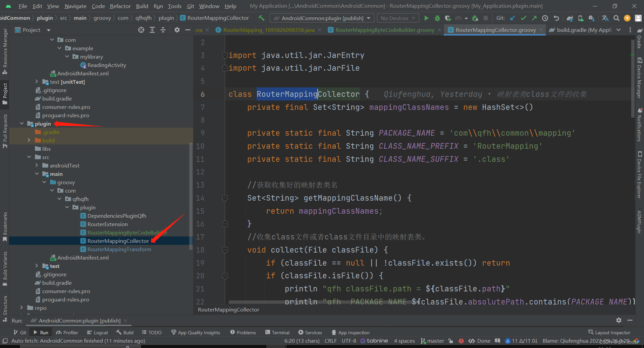Sync project with Gradle files icon
Viewport: 644px width, 348px height.
(x=570, y=18)
